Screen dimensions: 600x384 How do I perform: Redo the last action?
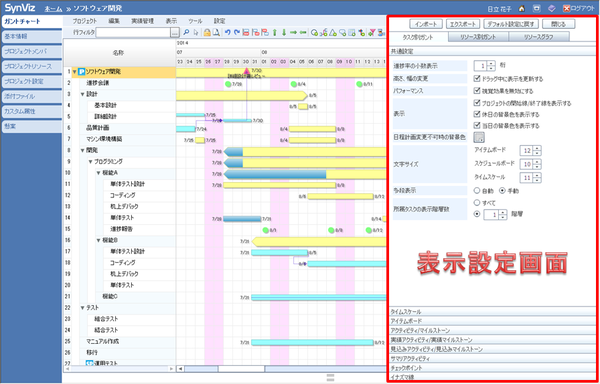click(237, 33)
